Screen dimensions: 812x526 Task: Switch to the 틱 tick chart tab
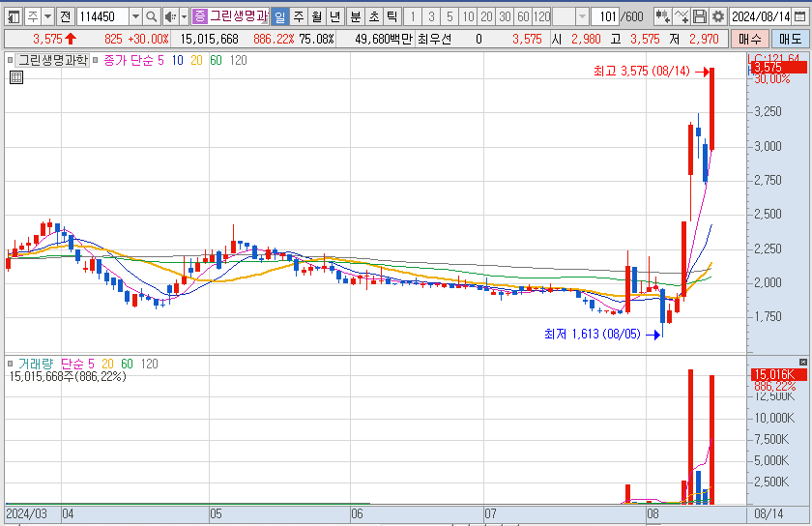click(392, 16)
